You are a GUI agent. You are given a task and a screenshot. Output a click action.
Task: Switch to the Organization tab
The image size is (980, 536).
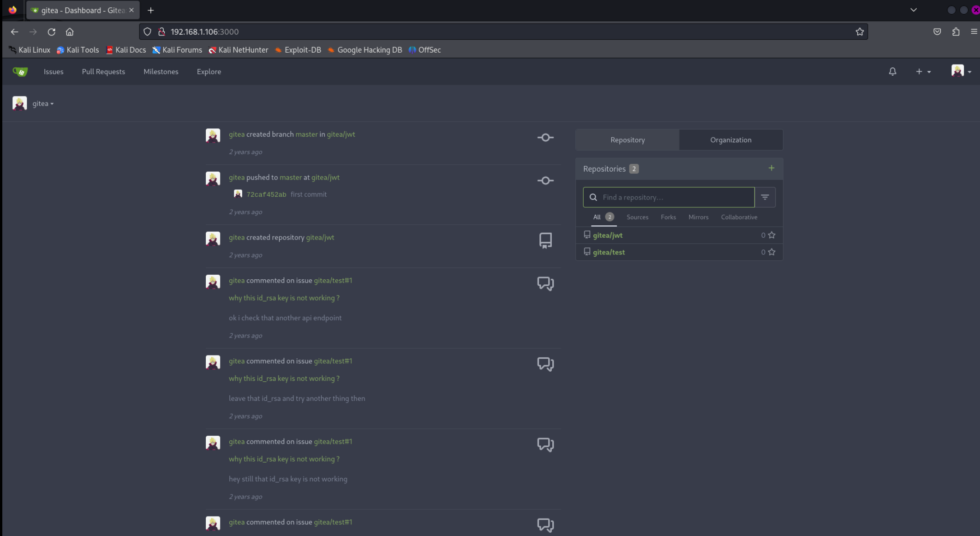click(x=731, y=140)
